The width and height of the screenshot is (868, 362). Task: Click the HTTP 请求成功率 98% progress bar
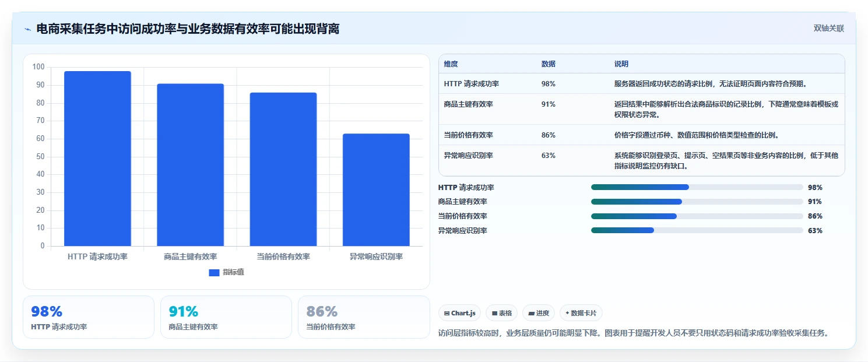point(697,187)
